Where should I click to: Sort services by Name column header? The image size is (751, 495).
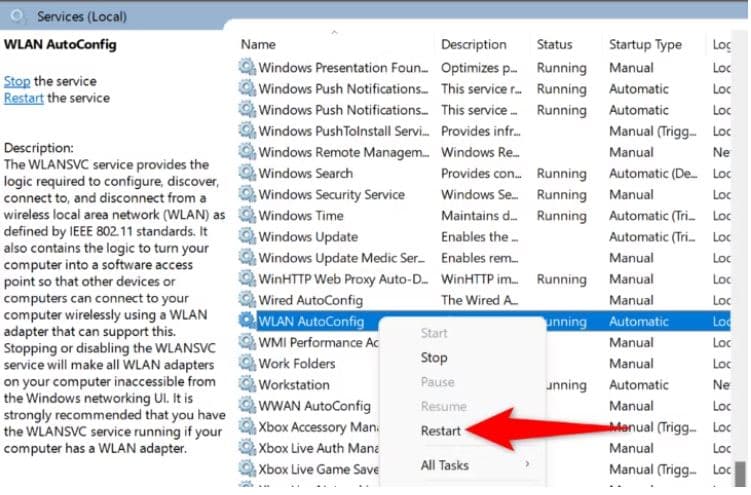tap(259, 44)
